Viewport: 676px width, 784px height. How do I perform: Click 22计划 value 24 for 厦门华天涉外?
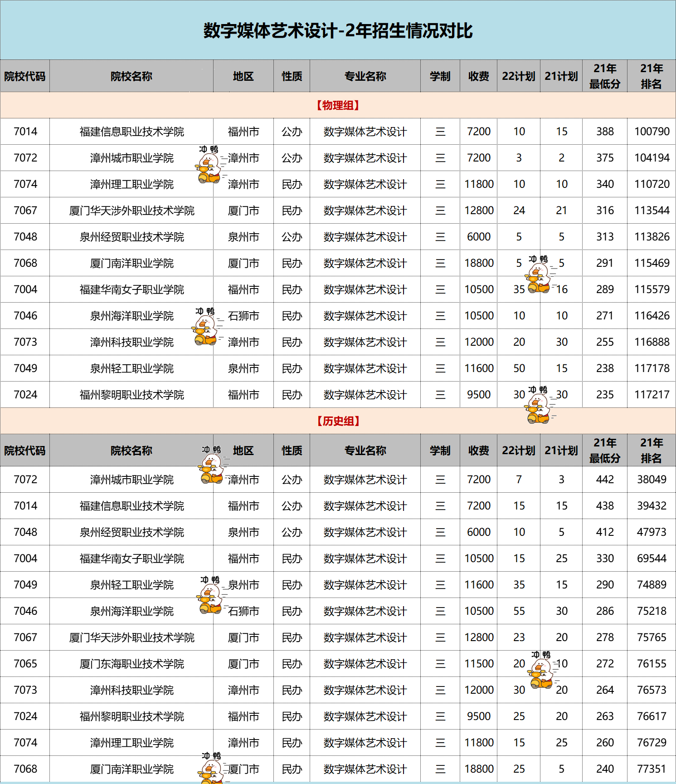[x=519, y=211]
